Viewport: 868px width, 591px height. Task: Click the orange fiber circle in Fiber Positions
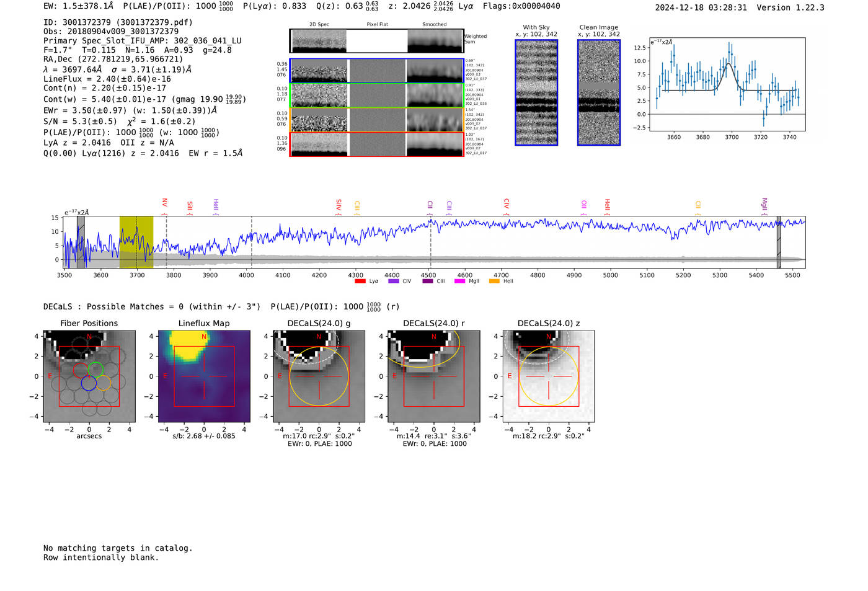(104, 383)
